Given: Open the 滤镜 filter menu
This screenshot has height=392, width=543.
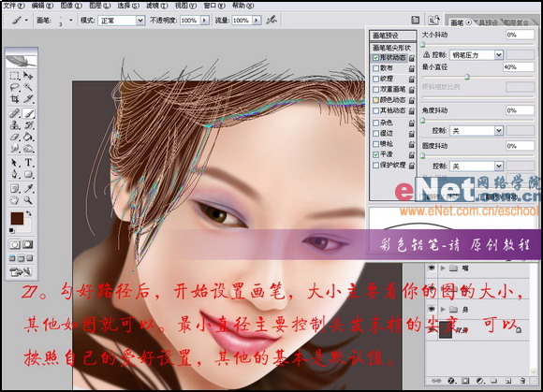Looking at the screenshot, I should point(156,6).
